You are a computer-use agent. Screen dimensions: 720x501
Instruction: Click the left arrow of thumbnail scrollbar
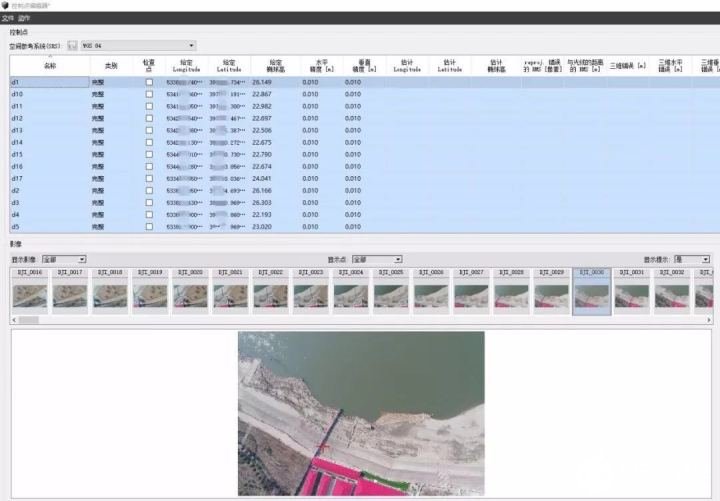tap(14, 320)
